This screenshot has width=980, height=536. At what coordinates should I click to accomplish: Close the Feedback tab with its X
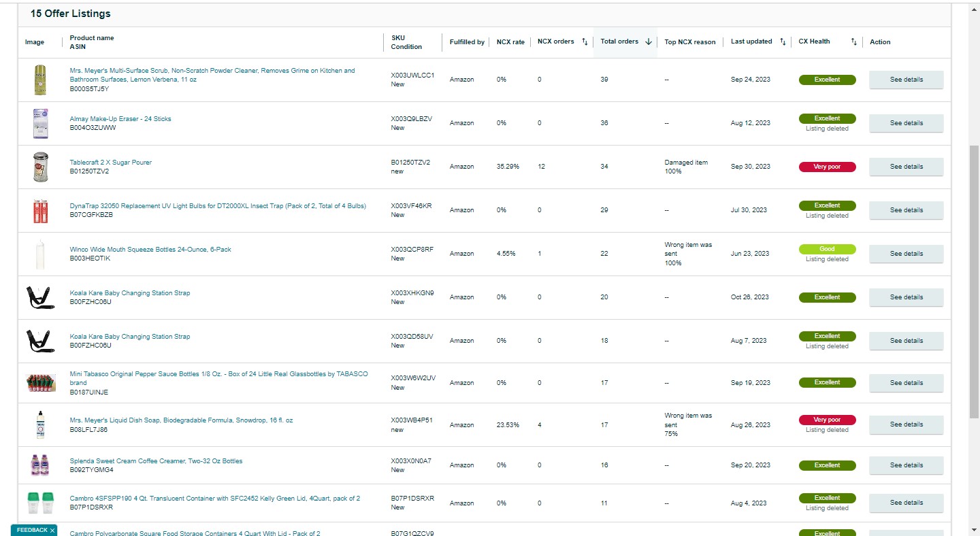[x=52, y=530]
